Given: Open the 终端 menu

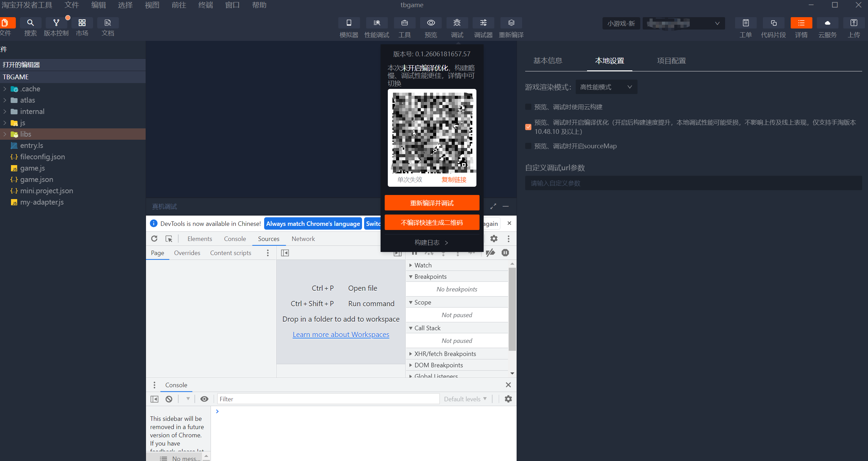Looking at the screenshot, I should [206, 5].
